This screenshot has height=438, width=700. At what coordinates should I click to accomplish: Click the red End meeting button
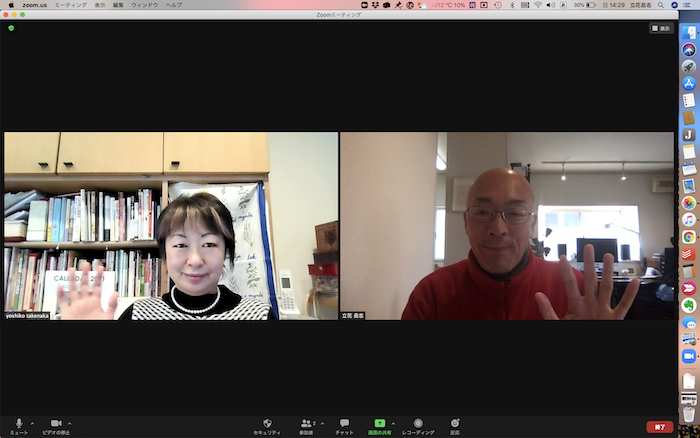point(656,427)
